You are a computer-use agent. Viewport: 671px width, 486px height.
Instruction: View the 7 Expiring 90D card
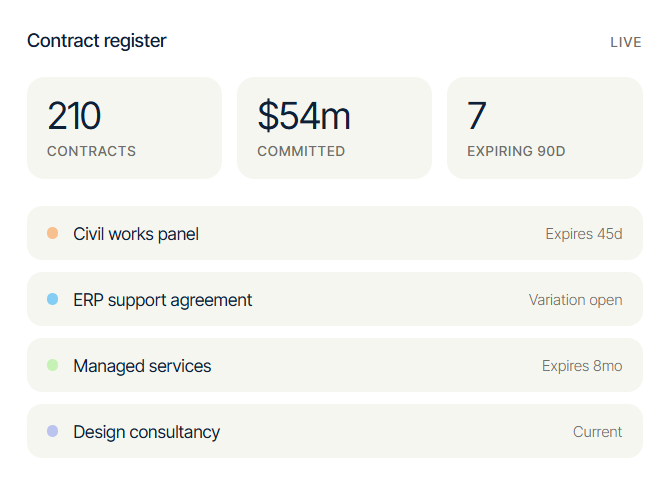(545, 128)
